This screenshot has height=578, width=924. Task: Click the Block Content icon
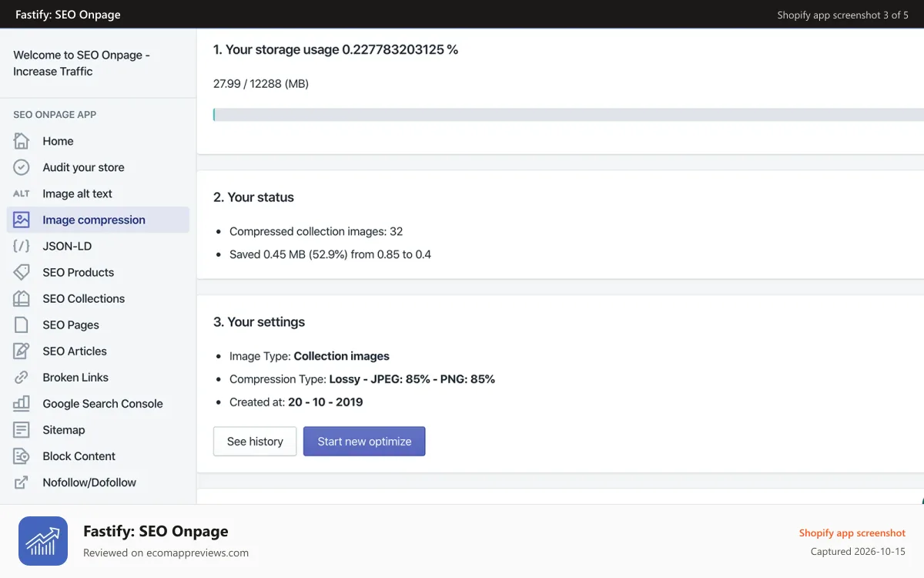[22, 455]
